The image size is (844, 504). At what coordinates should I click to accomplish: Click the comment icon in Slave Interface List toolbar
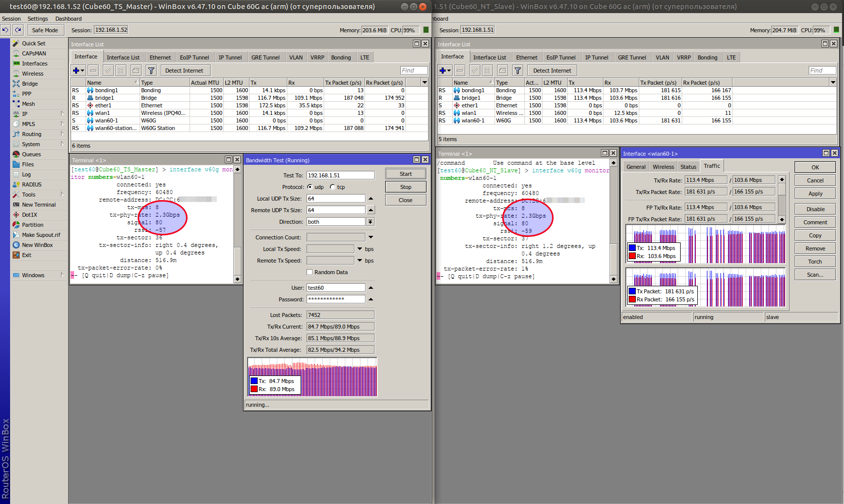502,71
